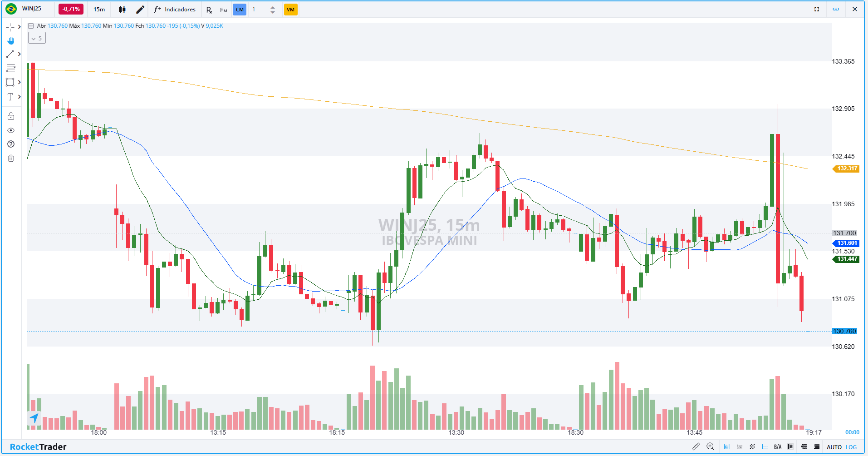
Task: Open the candlestick chart type selector
Action: click(122, 10)
